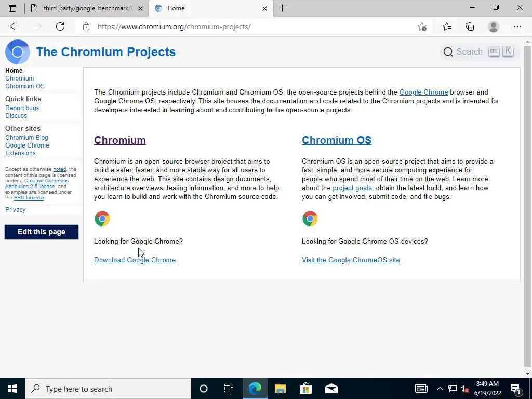This screenshot has width=532, height=399.
Task: Open the tab actions menu icon
Action: (12, 8)
